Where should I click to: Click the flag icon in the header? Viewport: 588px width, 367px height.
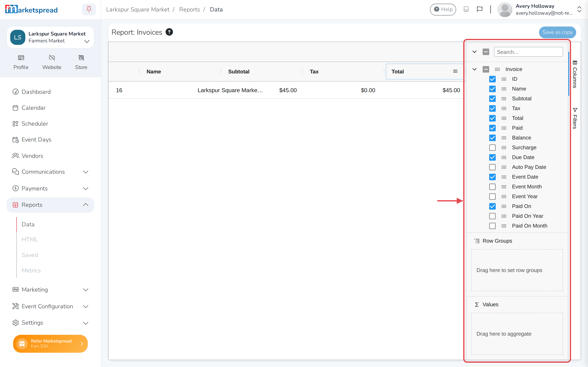[480, 9]
